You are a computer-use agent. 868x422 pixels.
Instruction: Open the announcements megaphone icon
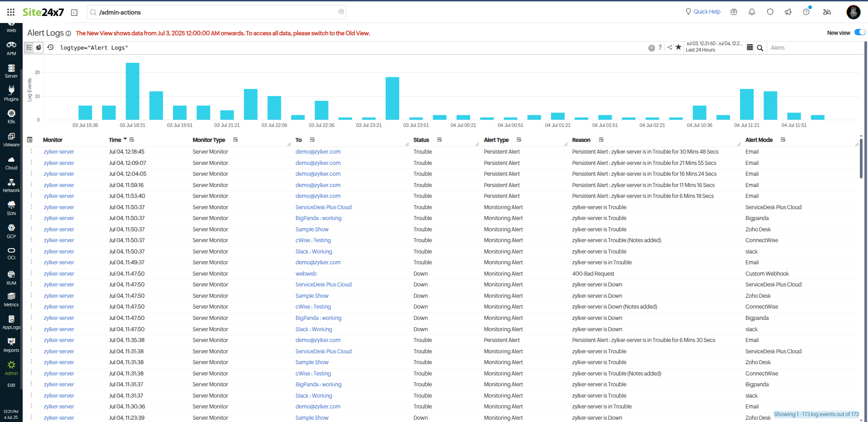tap(788, 12)
